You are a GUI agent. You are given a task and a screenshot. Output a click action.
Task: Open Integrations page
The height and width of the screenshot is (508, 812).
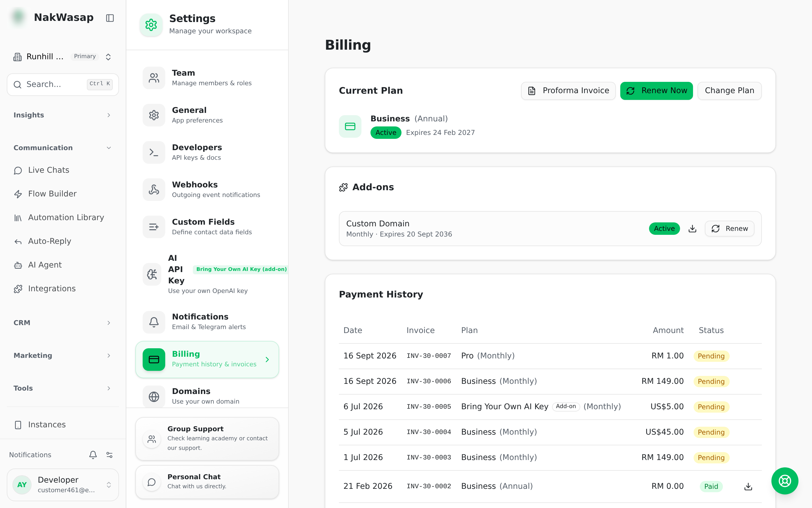click(63, 289)
